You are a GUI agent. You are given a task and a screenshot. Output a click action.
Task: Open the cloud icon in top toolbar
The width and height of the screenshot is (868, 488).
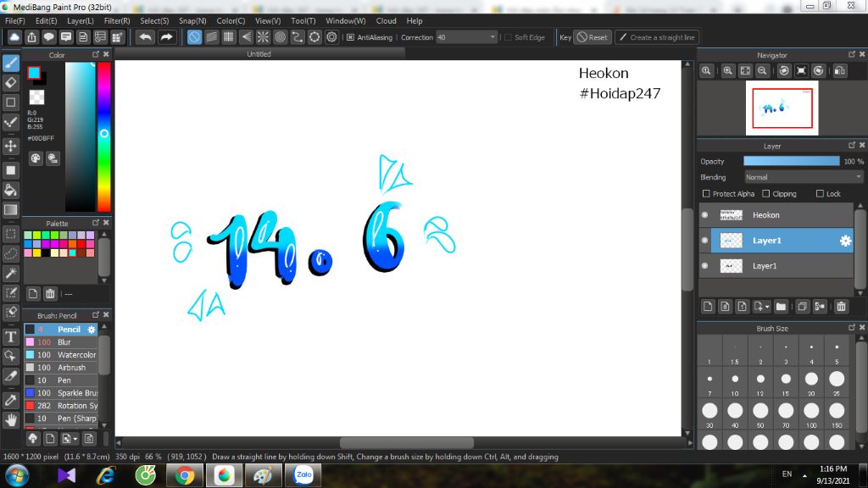pos(14,37)
